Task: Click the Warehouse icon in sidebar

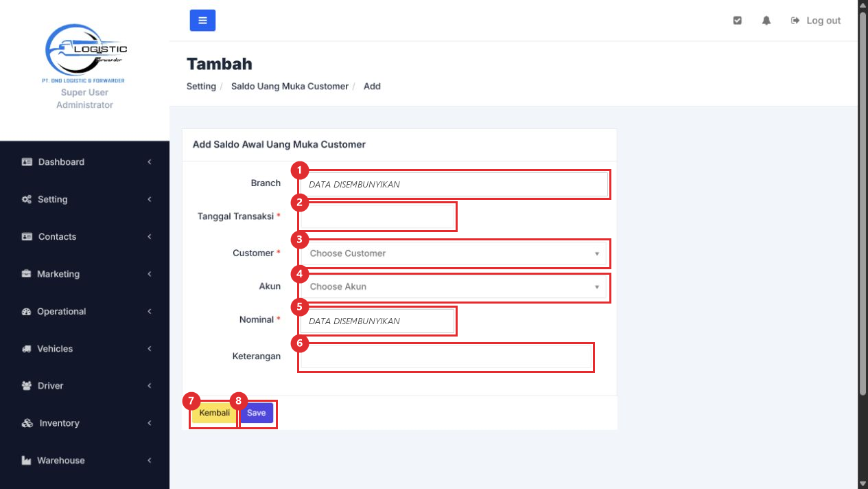Action: (x=27, y=461)
